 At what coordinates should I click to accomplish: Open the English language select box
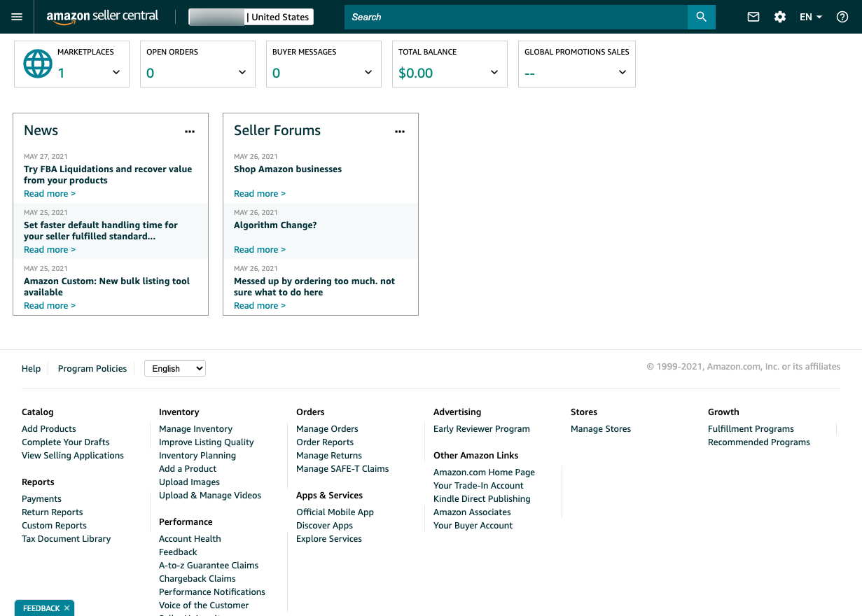(175, 368)
